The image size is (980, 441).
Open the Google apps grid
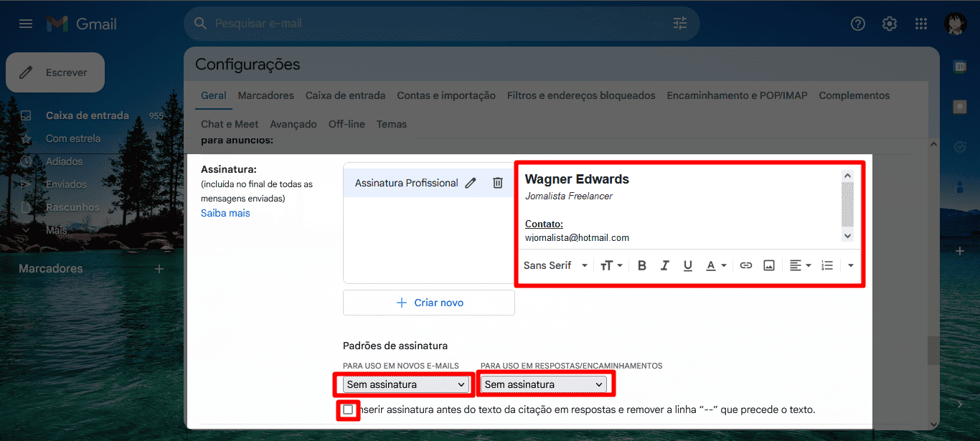click(x=921, y=23)
